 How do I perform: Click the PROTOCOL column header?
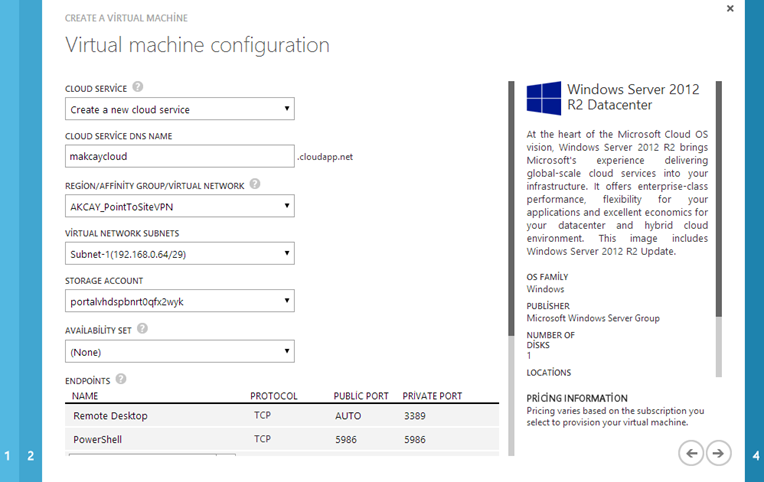coord(274,396)
